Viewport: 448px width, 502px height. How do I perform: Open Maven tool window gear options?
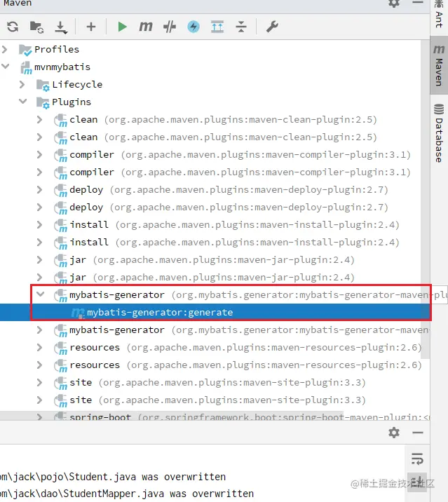click(x=394, y=4)
